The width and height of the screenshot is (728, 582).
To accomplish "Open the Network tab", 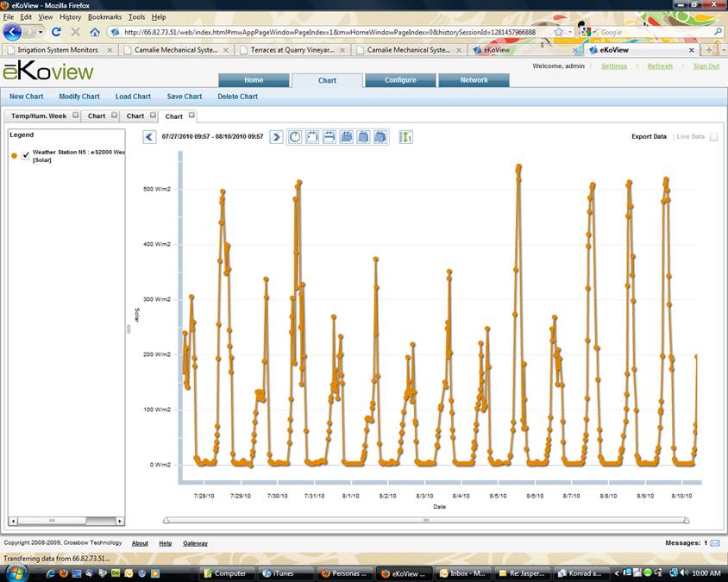I will pos(474,80).
